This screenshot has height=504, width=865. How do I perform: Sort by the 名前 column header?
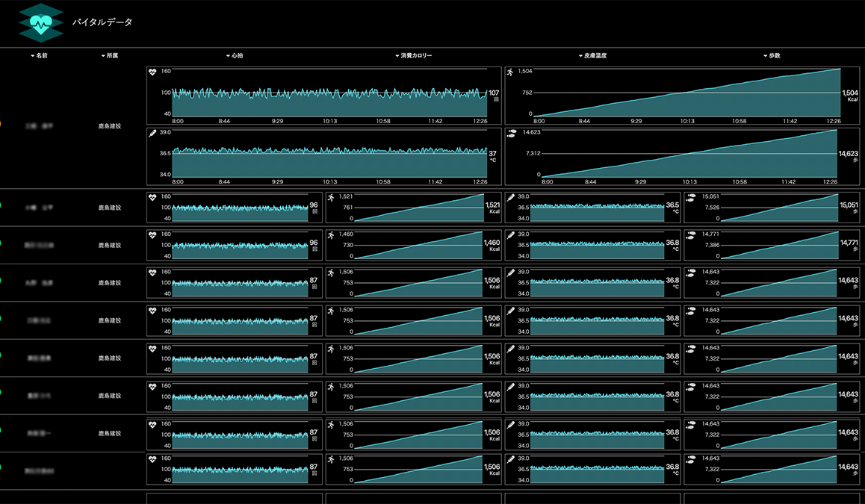40,56
